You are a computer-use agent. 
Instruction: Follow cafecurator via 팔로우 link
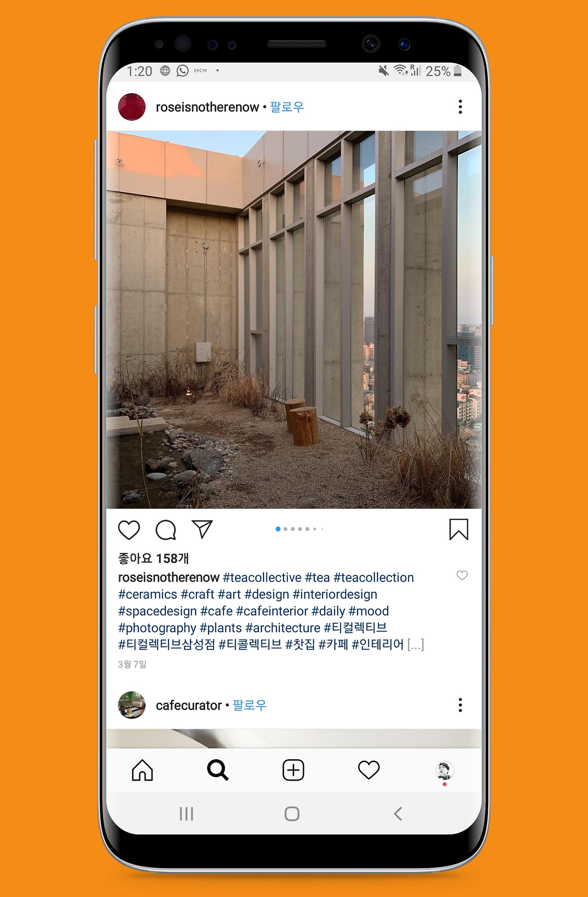click(x=249, y=705)
